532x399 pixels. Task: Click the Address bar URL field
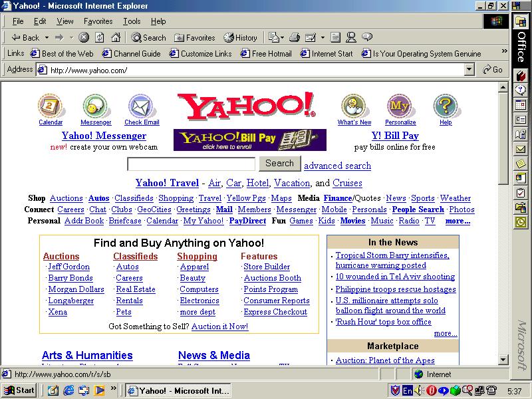point(251,70)
